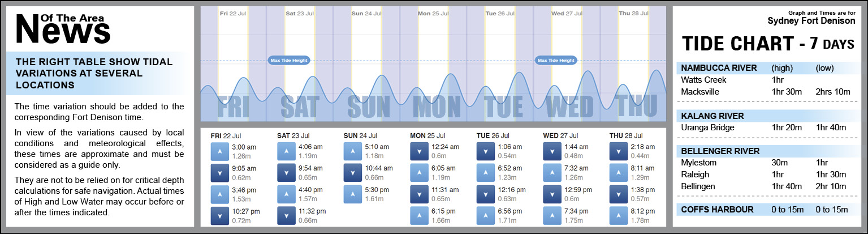Screen dimensions: 868x234
Task: Select the low tide arrow at 12:24 am Monday
Action: pyautogui.click(x=419, y=151)
